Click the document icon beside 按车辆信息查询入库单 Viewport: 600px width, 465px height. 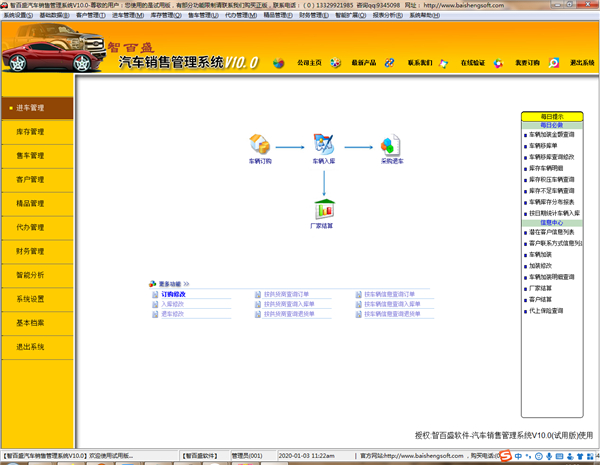click(x=359, y=304)
